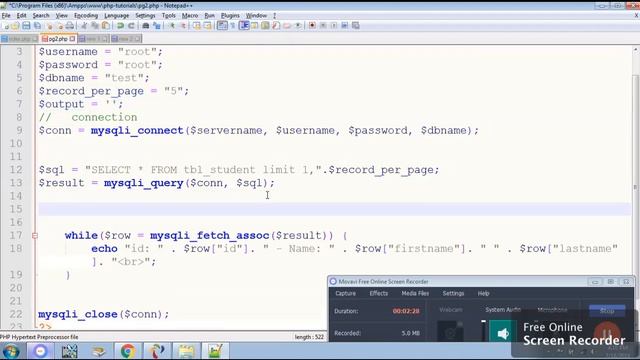Click the Zoom In toolbar icon
640x360 pixels.
172,26
